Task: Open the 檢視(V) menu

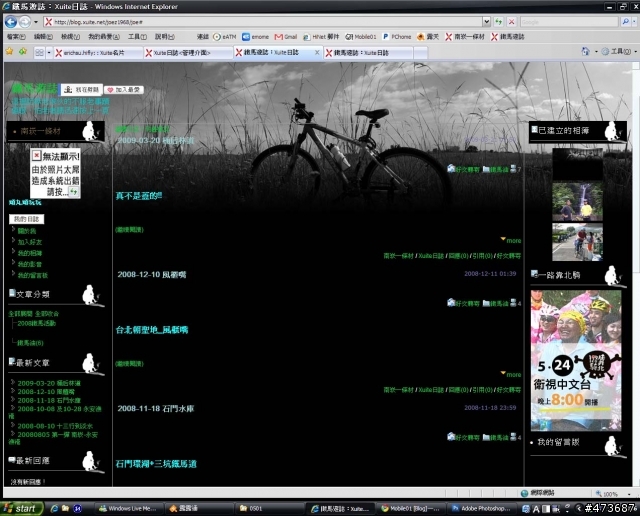Action: pos(70,37)
